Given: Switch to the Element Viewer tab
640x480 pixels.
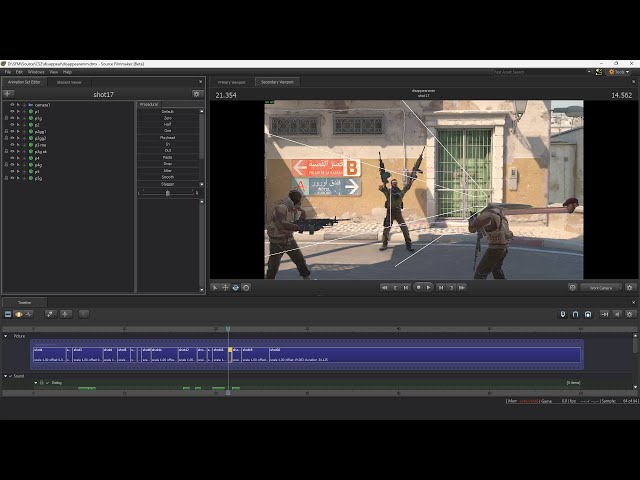Looking at the screenshot, I should pyautogui.click(x=69, y=82).
